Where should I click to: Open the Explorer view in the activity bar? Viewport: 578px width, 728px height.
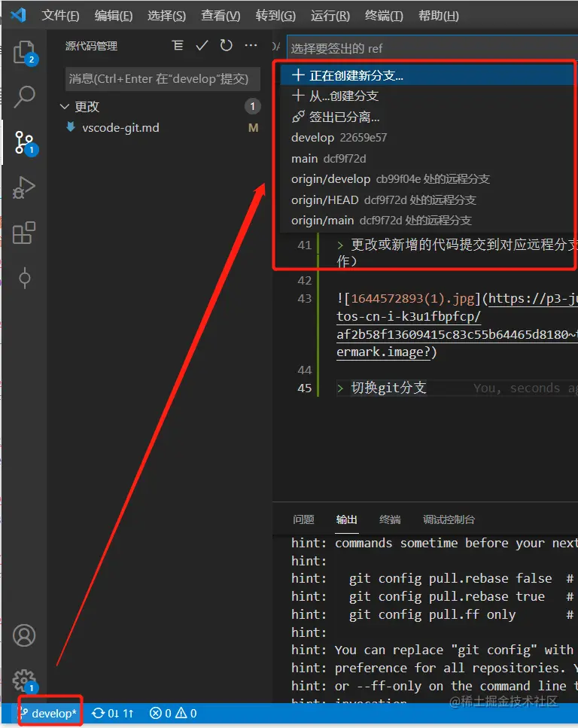point(24,52)
